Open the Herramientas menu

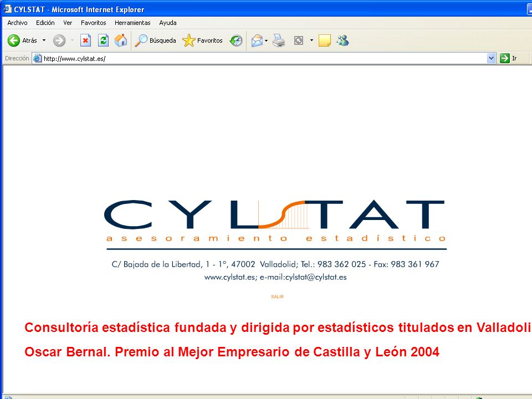[x=132, y=23]
